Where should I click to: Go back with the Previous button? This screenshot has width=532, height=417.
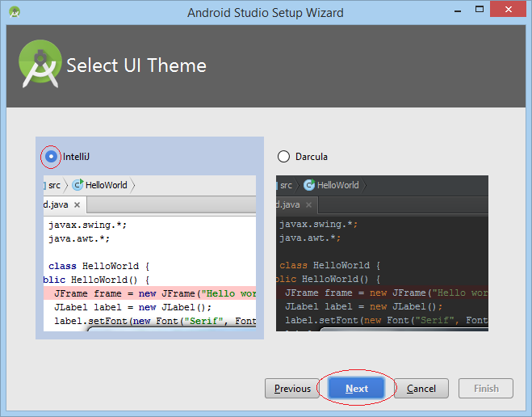(x=292, y=388)
